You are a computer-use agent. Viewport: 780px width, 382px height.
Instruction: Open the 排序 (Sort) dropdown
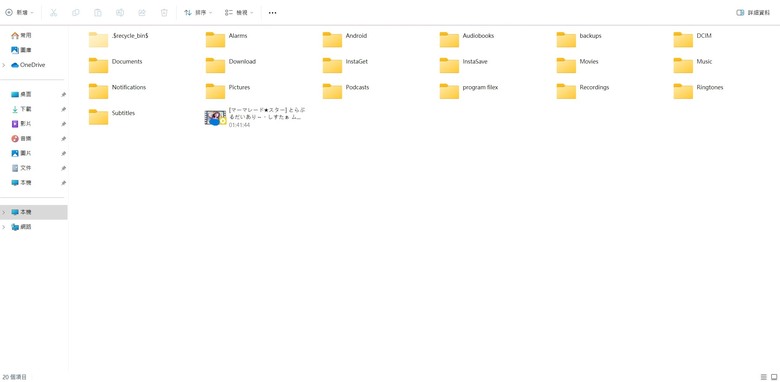[x=198, y=12]
